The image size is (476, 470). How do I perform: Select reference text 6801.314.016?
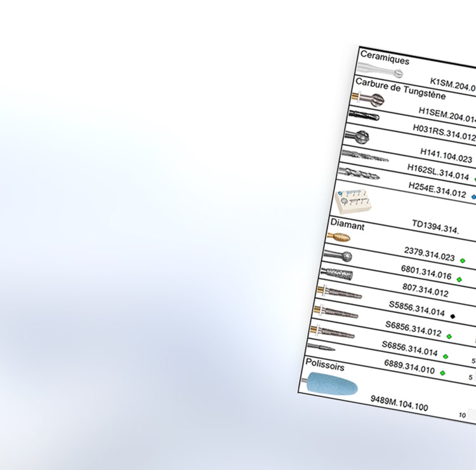coord(426,272)
